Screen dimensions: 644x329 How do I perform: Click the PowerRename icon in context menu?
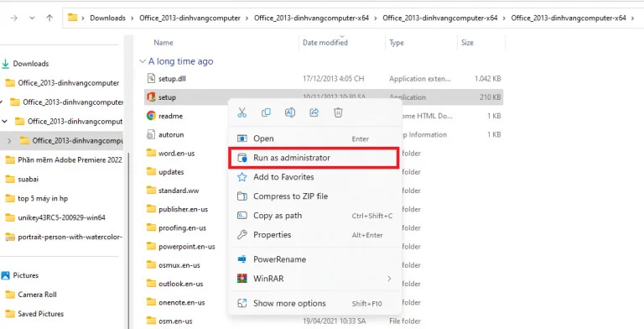241,259
